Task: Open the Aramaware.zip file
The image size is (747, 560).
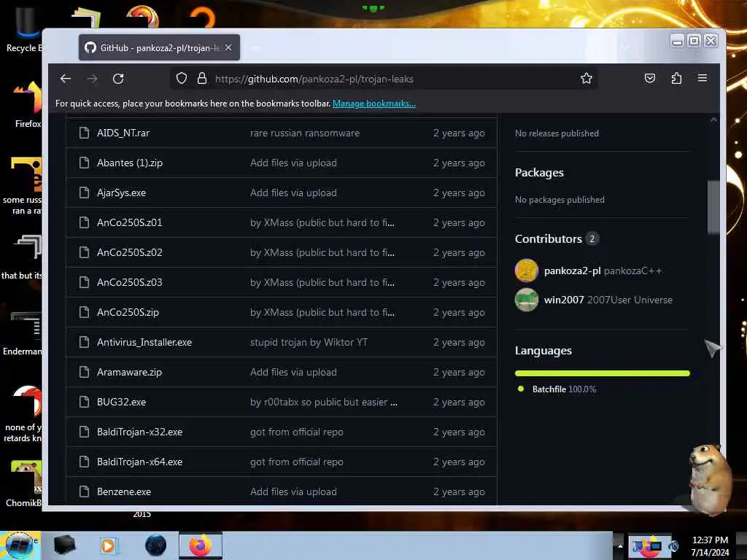Action: 129,372
